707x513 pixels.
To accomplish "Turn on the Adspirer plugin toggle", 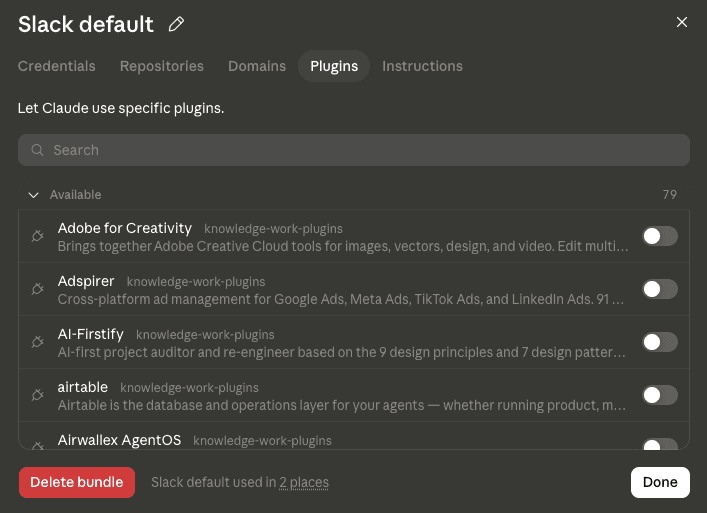I will (x=660, y=289).
